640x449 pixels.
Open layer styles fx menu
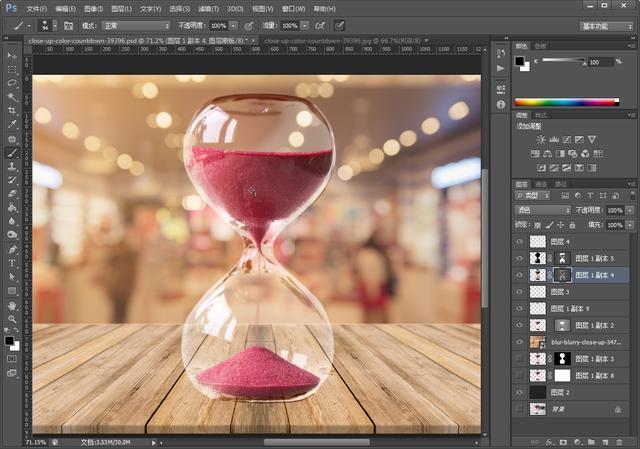click(x=549, y=442)
